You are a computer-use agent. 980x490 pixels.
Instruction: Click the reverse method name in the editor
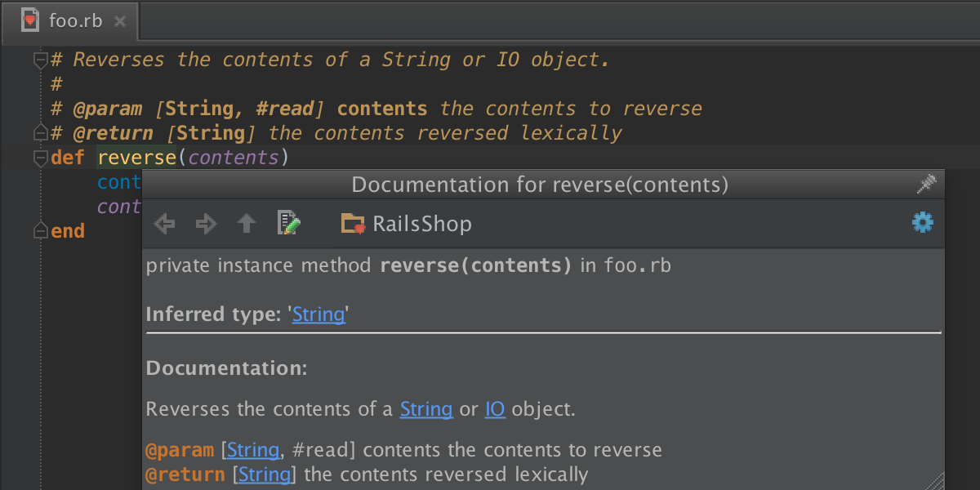tap(136, 158)
